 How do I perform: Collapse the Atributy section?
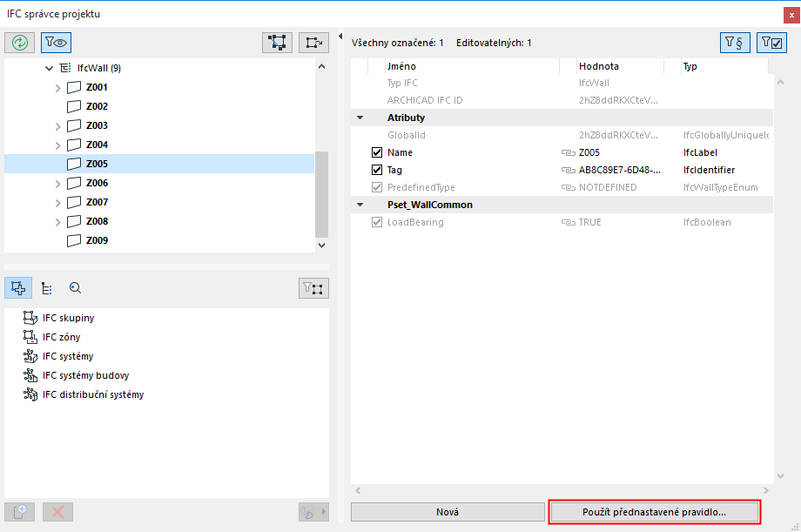[360, 118]
